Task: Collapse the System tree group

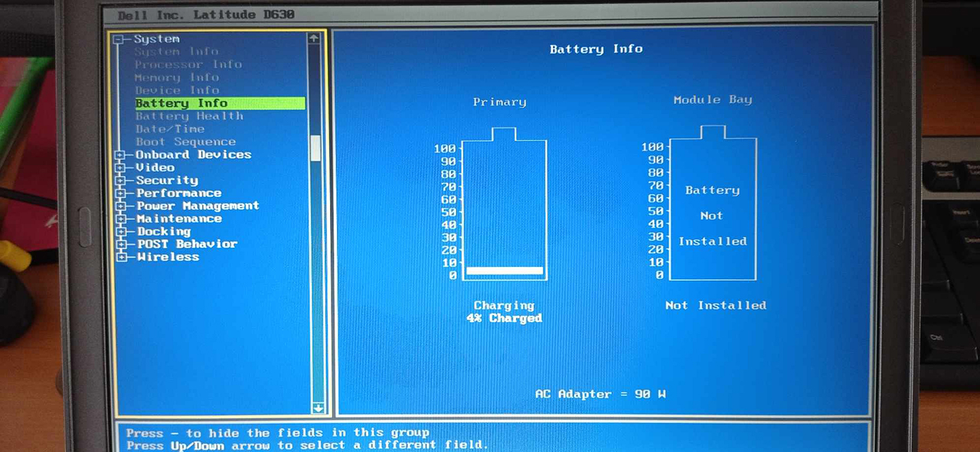Action: (119, 40)
